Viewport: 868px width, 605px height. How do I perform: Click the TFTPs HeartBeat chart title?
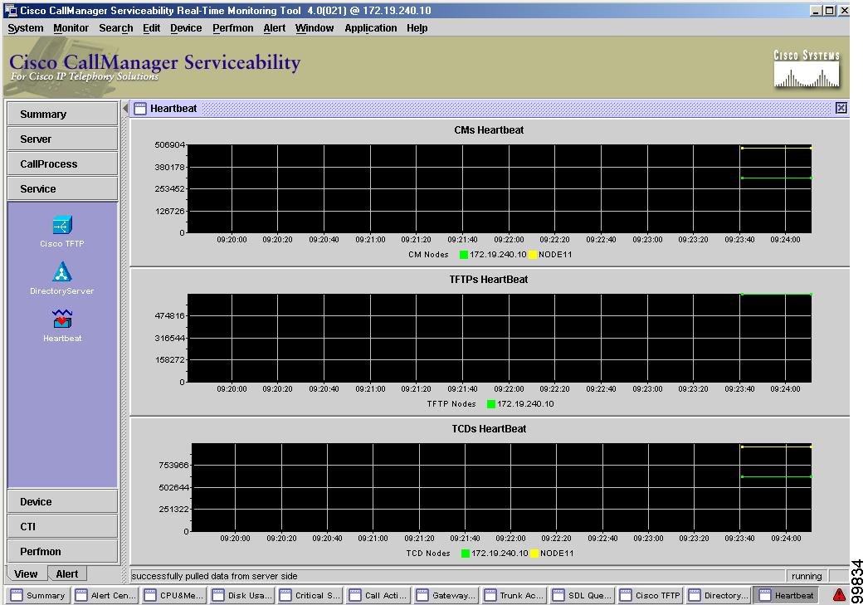click(x=489, y=280)
